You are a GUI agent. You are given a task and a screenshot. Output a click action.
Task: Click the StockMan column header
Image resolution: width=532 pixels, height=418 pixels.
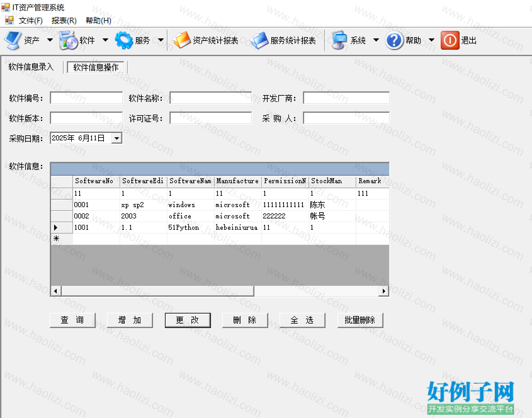click(x=332, y=181)
